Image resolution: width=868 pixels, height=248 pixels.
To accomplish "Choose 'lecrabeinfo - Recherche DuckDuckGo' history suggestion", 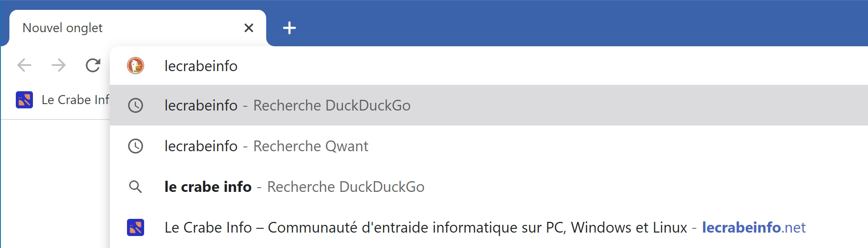I will (489, 105).
